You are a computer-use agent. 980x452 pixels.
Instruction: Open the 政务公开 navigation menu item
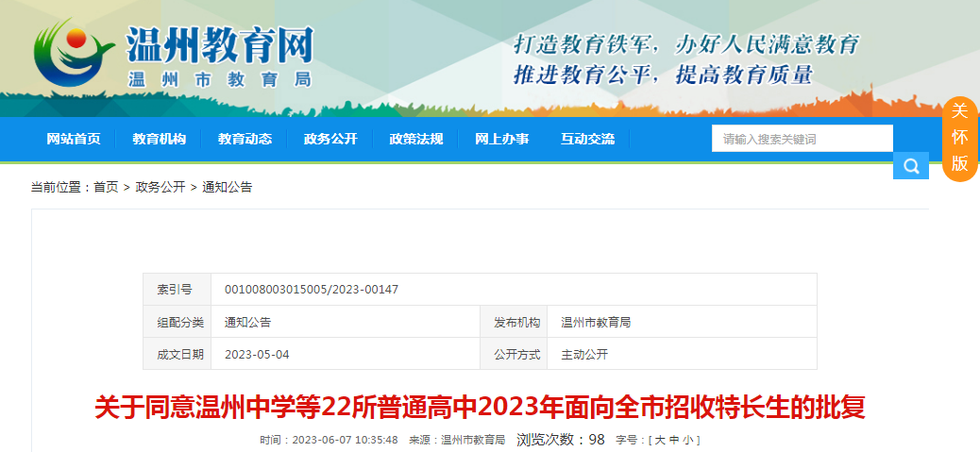click(330, 139)
